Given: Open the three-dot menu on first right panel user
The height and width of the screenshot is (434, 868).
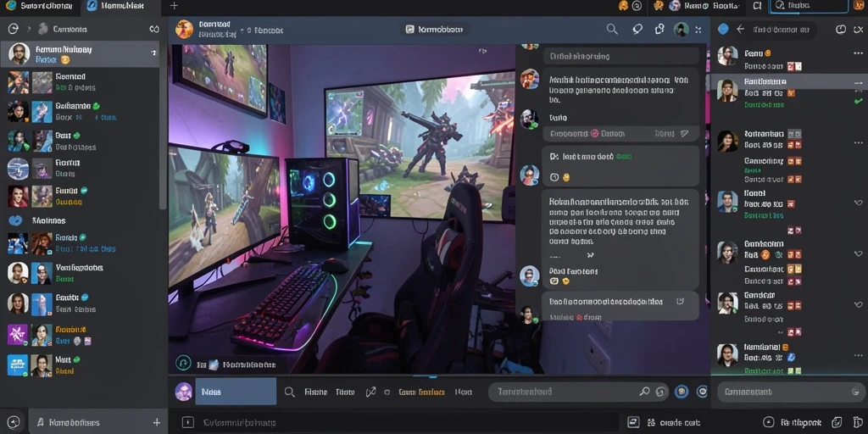Looking at the screenshot, I should coord(858,53).
